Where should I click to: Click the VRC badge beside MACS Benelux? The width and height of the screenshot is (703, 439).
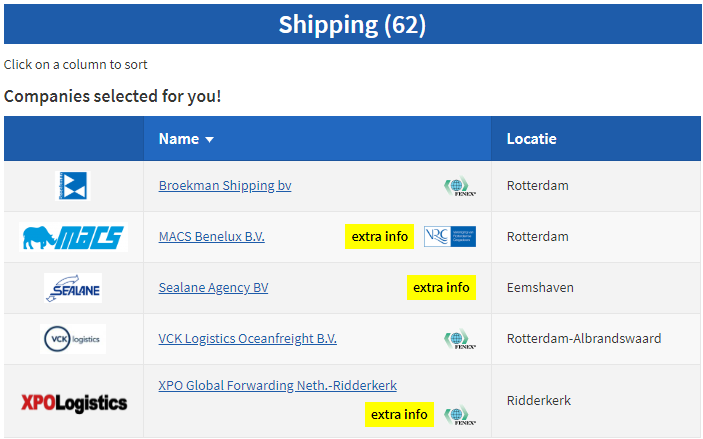point(450,236)
